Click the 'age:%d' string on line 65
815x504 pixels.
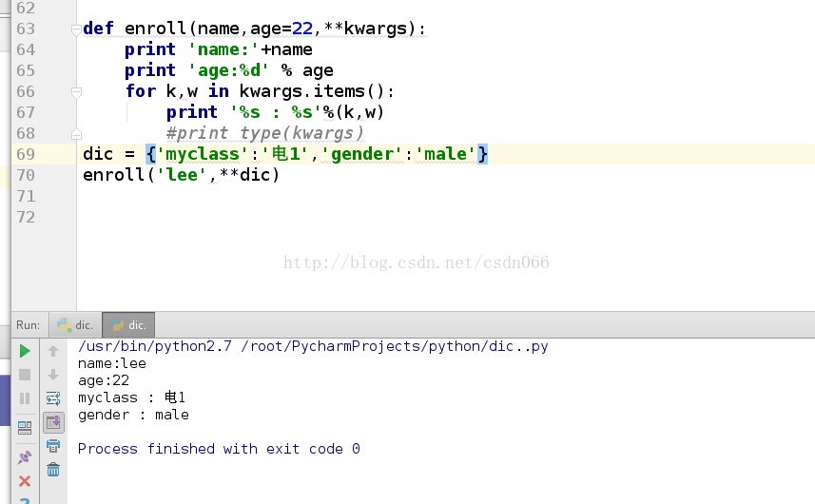pos(228,70)
